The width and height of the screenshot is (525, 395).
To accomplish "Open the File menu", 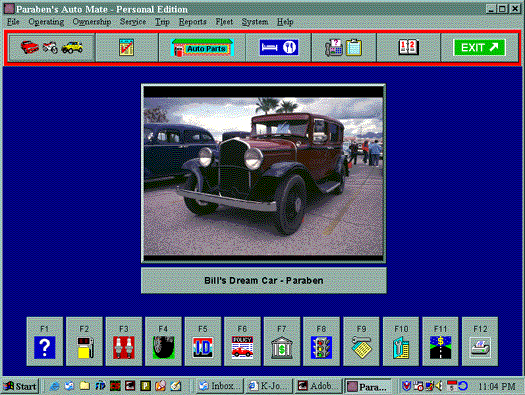I will [x=13, y=22].
